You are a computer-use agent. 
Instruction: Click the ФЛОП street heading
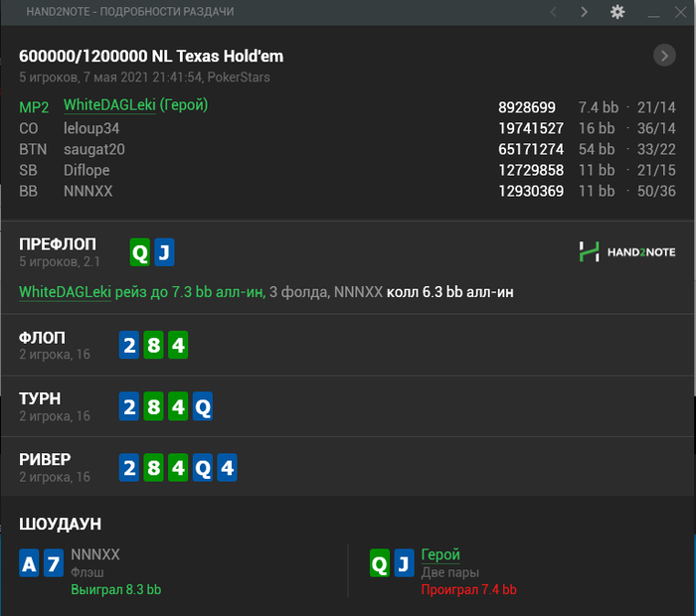click(42, 338)
